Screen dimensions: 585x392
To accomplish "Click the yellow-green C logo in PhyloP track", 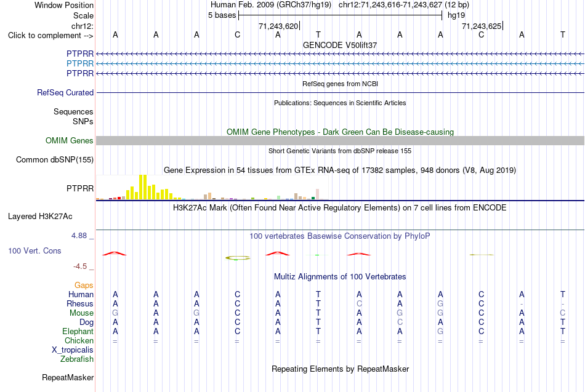I will [238, 258].
